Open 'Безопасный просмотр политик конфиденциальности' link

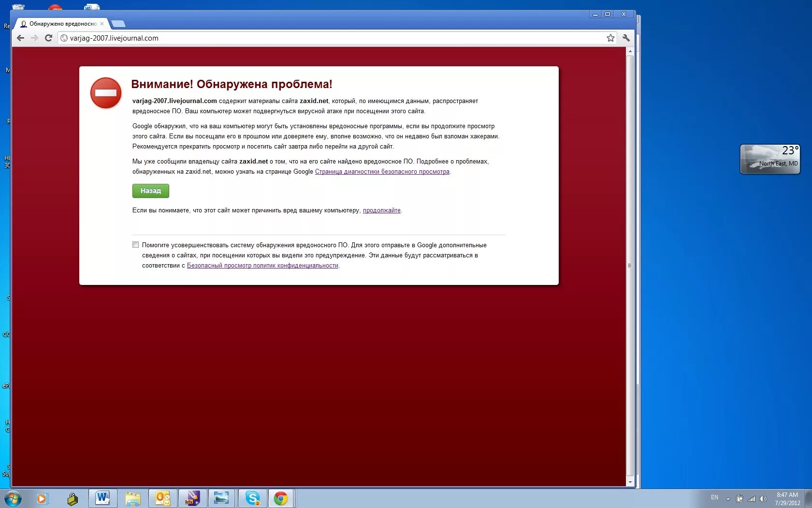point(262,266)
